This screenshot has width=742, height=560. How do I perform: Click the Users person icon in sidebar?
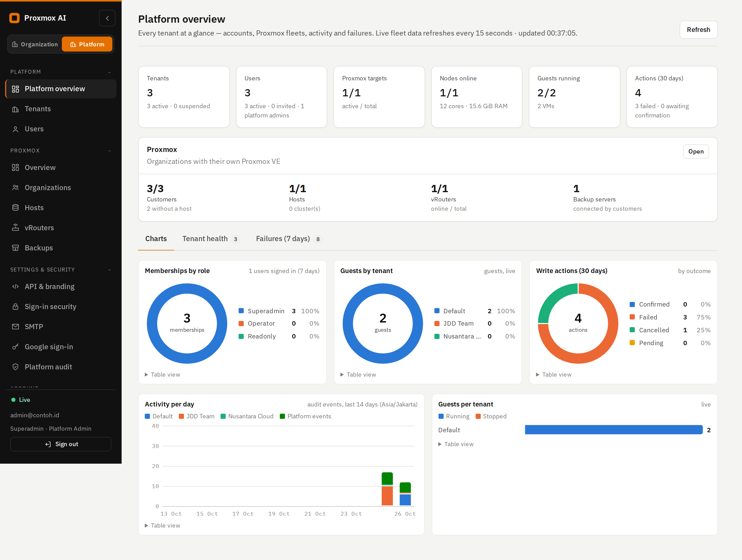15,129
